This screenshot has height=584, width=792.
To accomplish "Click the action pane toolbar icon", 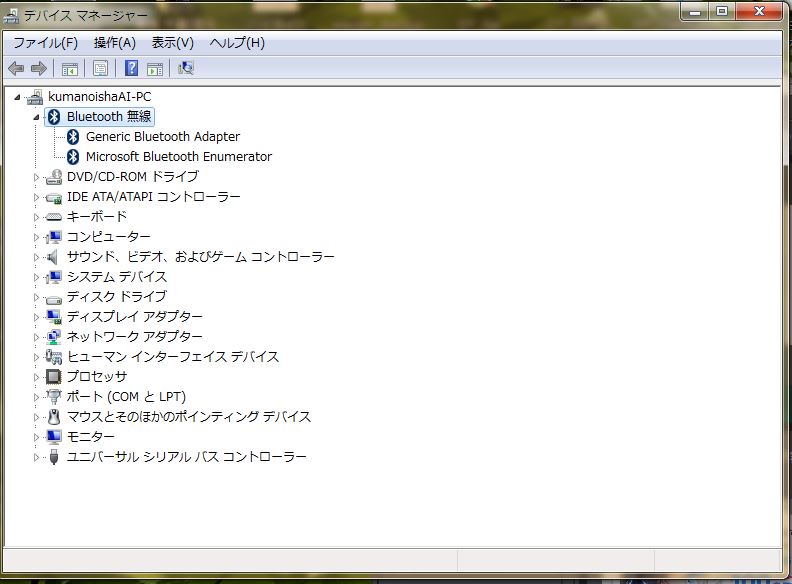I will pos(155,69).
